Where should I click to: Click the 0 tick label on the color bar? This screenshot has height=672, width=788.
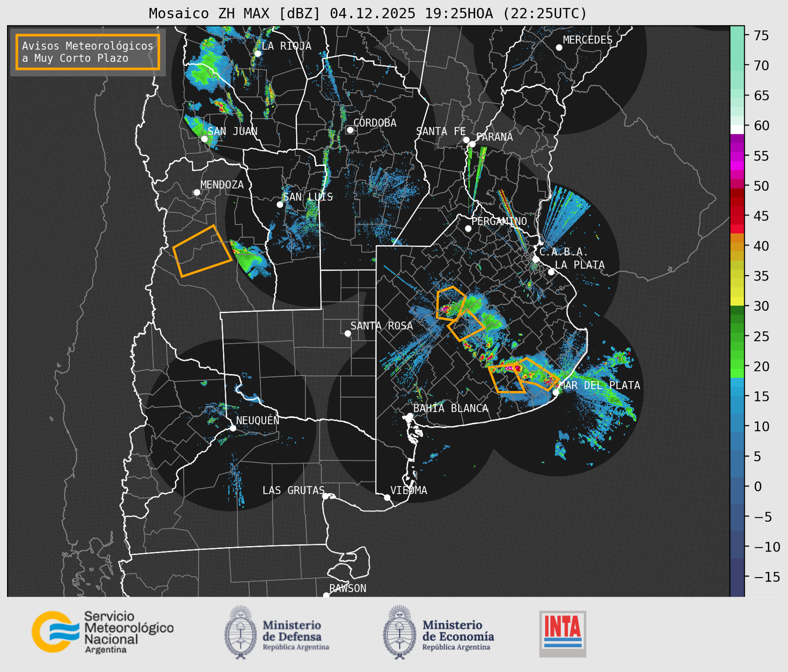coord(757,486)
